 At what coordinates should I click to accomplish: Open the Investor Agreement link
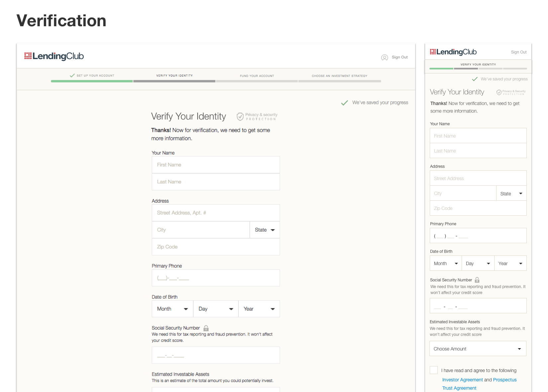pyautogui.click(x=463, y=380)
